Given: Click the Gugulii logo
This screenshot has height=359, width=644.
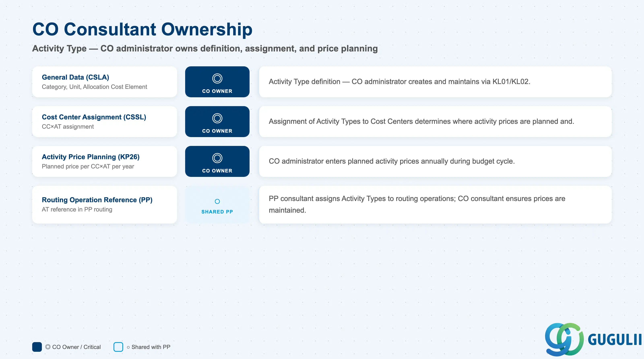Looking at the screenshot, I should coord(593,339).
